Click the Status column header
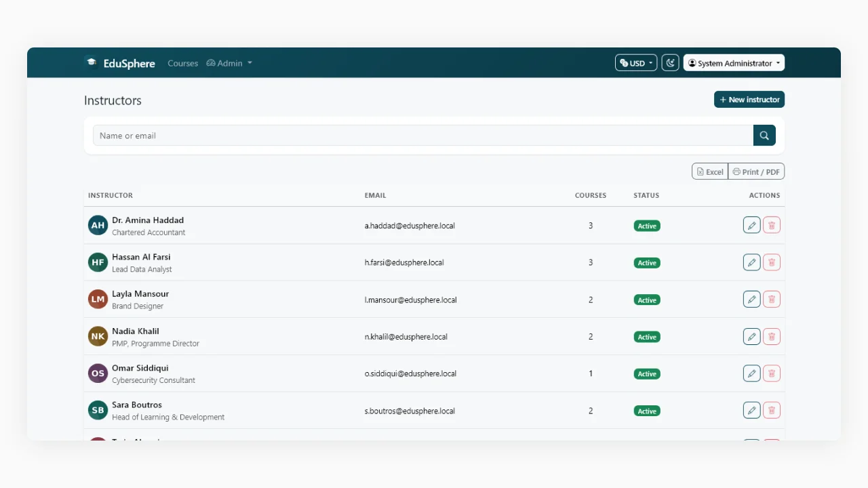The image size is (868, 488). click(646, 195)
